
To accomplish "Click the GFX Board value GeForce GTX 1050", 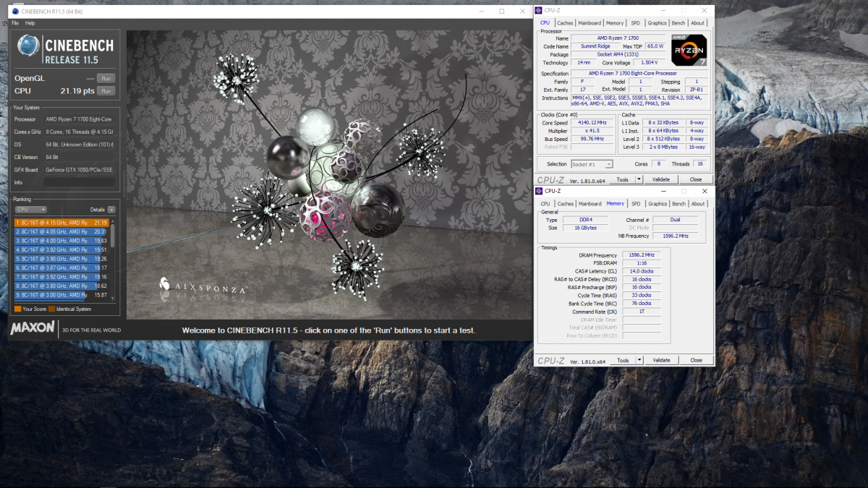I will pyautogui.click(x=80, y=170).
